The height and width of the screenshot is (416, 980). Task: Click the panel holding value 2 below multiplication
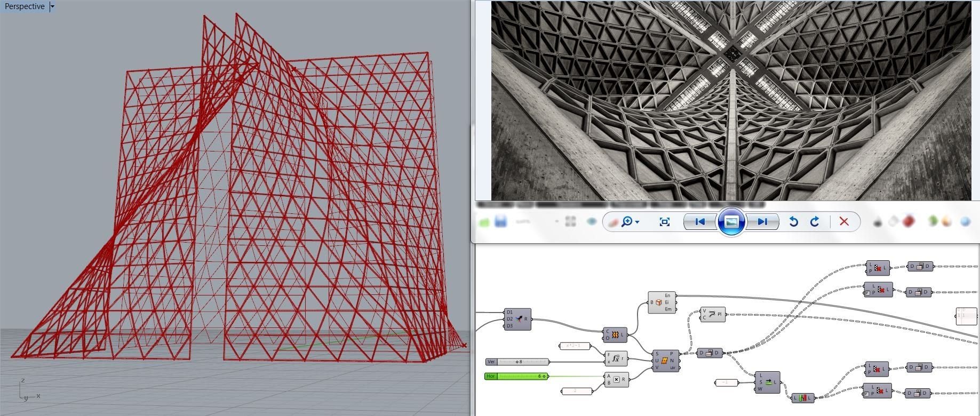tap(576, 391)
